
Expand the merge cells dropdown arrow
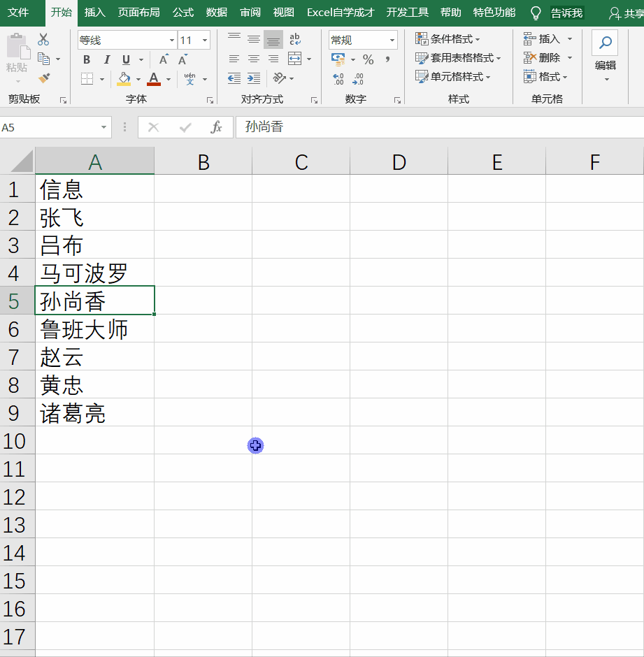pos(309,59)
